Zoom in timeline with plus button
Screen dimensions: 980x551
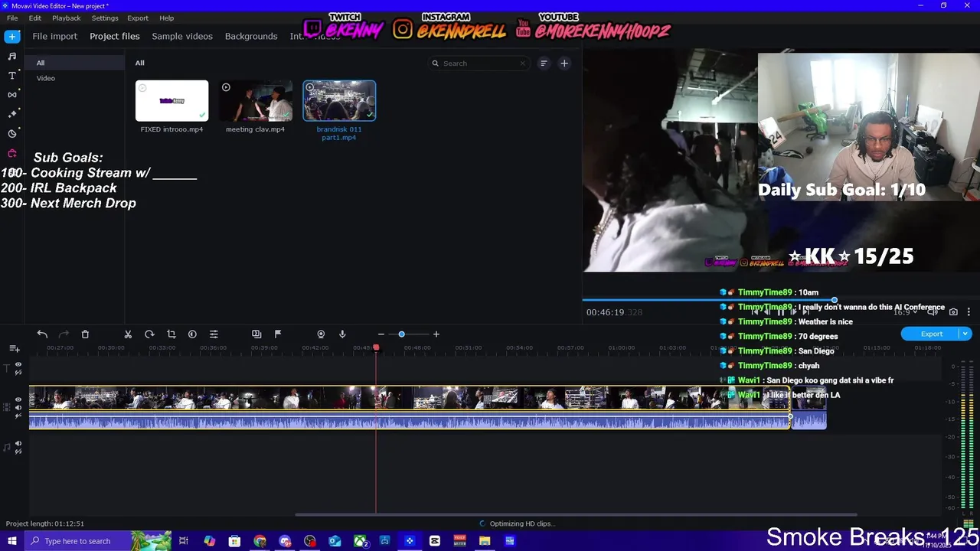point(436,334)
